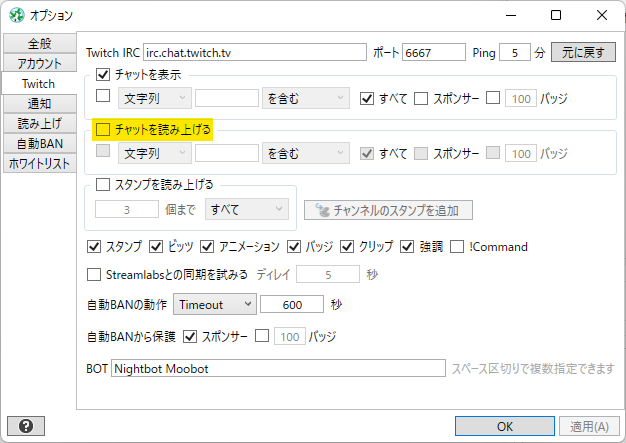Click the BOT names input field

(278, 368)
